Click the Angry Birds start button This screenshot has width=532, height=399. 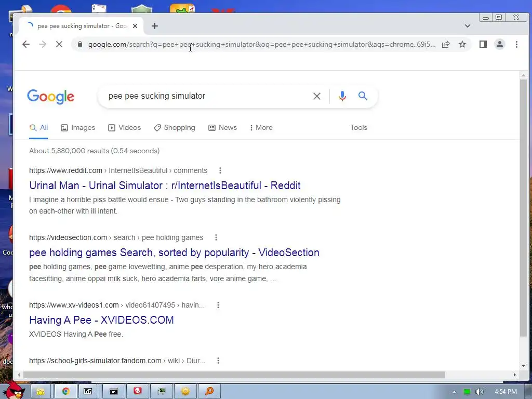click(14, 390)
